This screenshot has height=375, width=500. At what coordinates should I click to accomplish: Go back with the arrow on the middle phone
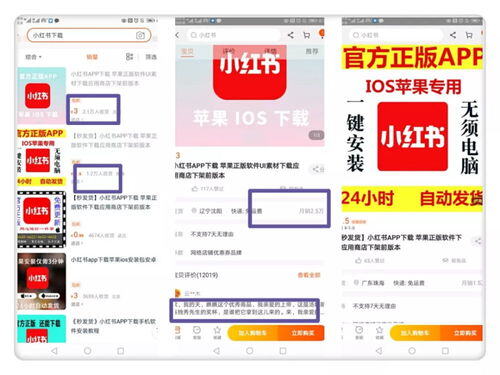178,35
